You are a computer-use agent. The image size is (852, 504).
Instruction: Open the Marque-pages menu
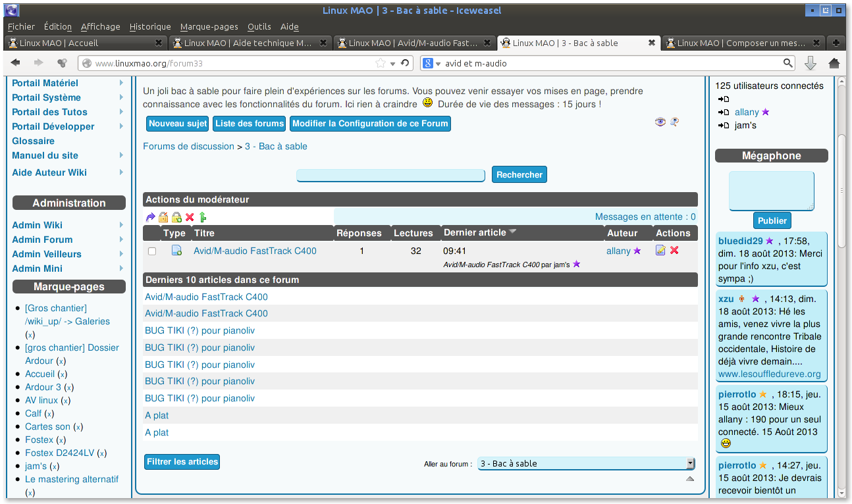click(209, 26)
